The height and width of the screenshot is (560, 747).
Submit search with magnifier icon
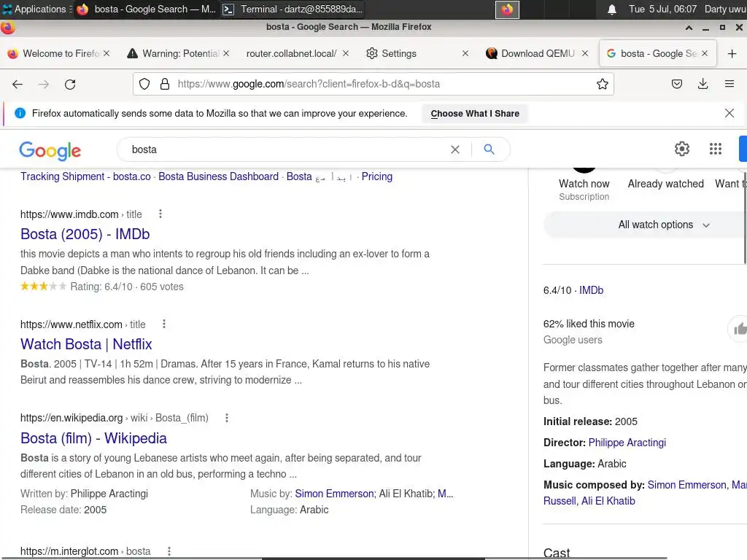coord(489,149)
